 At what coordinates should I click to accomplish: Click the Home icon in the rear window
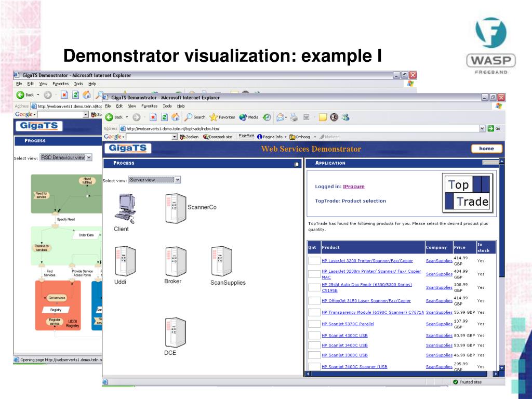(x=87, y=95)
